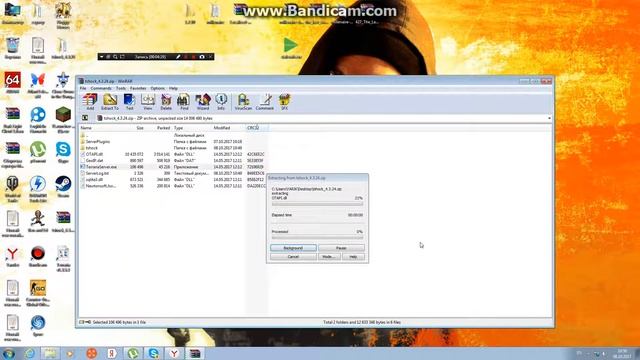Screen dimensions: 640x360
Task: Click the Windows Start button
Action: click(x=9, y=353)
